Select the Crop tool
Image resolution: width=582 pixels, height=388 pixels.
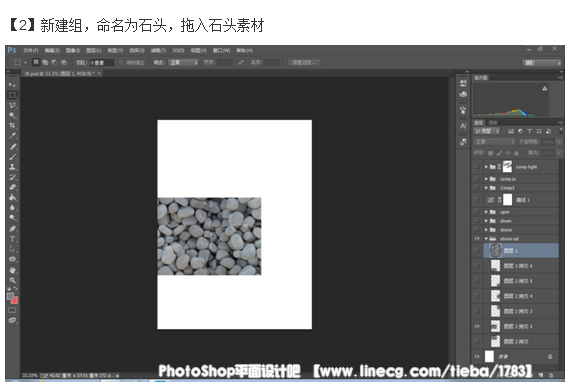tap(12, 125)
